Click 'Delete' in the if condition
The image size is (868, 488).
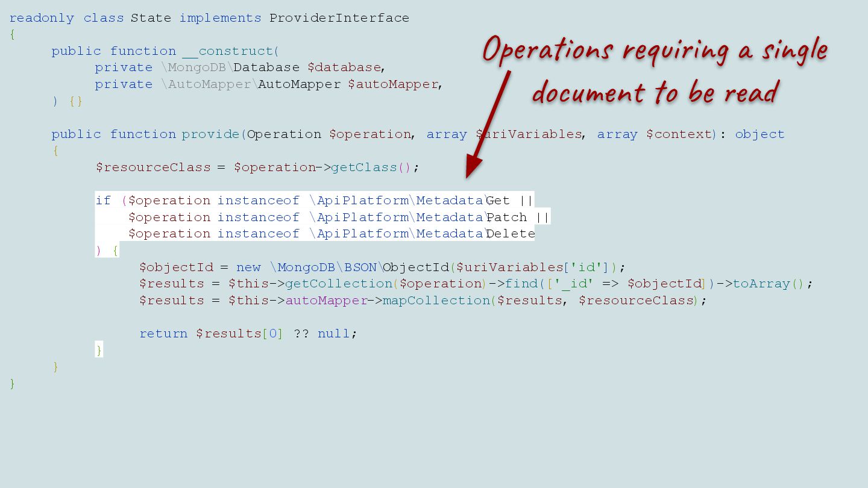point(511,234)
